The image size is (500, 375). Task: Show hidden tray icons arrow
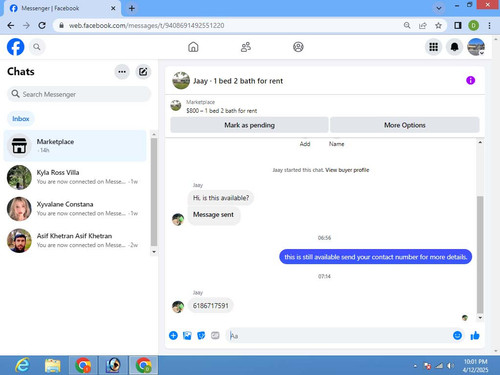pyautogui.click(x=415, y=366)
